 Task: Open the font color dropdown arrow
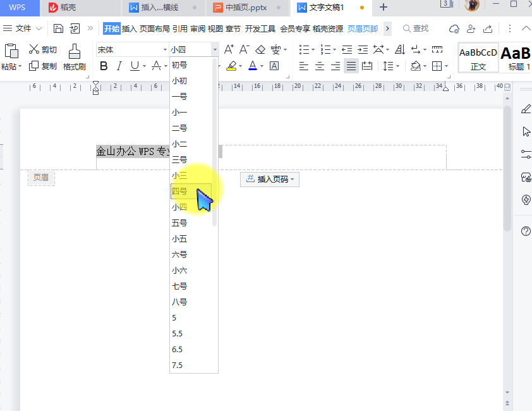[262, 66]
